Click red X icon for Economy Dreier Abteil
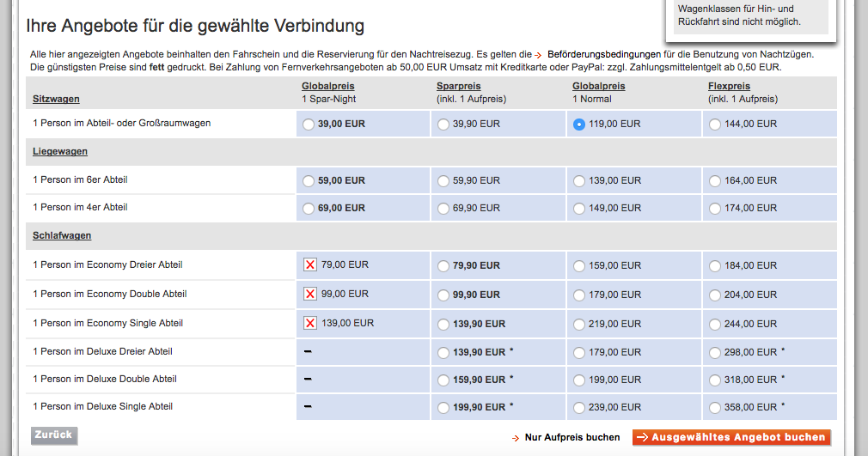The width and height of the screenshot is (868, 456). (310, 265)
